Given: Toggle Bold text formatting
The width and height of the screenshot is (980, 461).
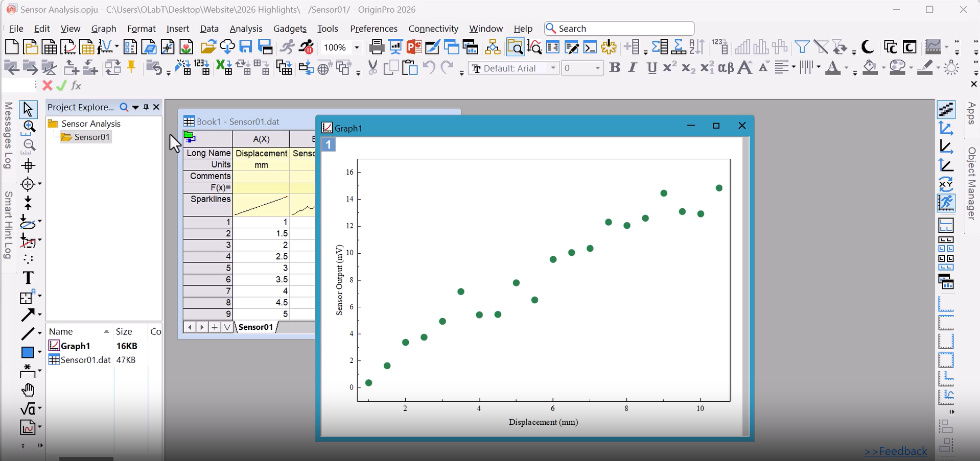Looking at the screenshot, I should (x=615, y=68).
